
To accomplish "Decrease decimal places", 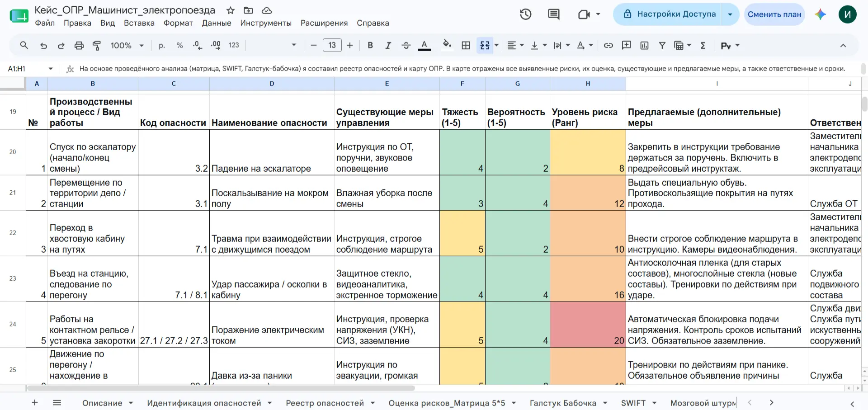I will (x=198, y=45).
